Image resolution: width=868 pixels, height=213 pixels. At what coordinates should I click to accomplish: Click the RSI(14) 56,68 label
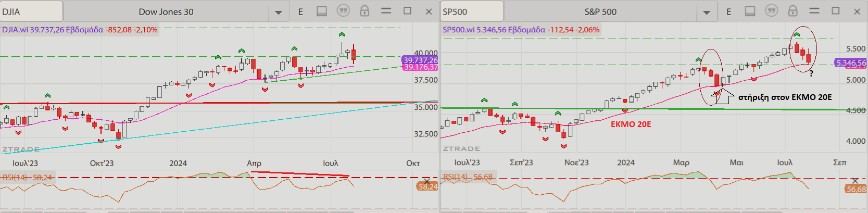click(x=468, y=178)
